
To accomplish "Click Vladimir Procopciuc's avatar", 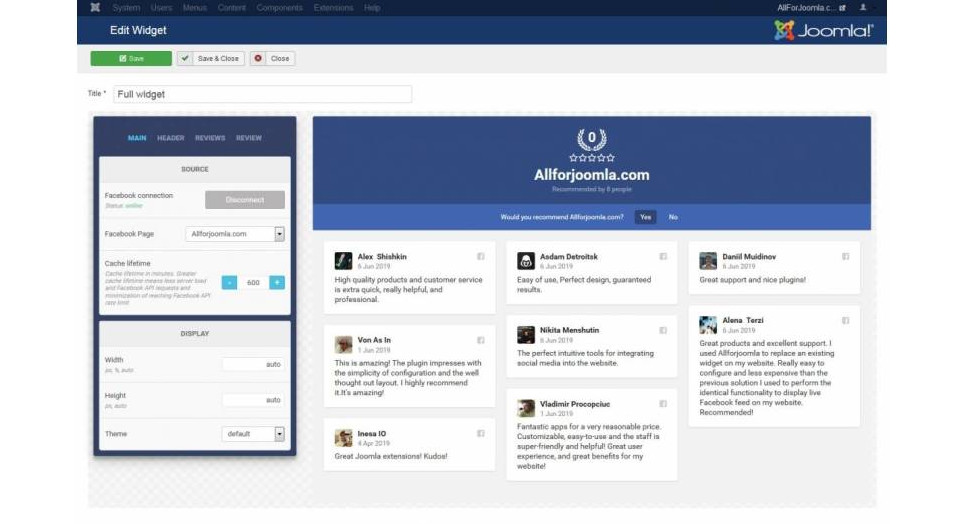I will 526,408.
